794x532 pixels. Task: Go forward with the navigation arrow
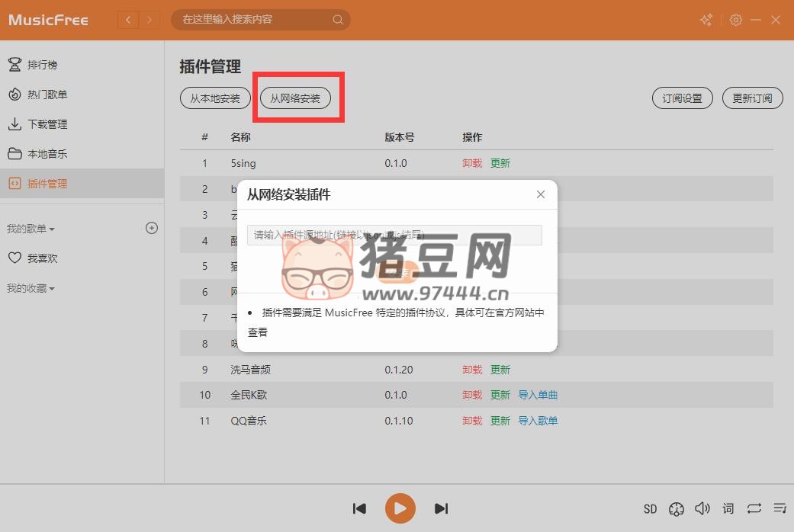click(x=149, y=20)
